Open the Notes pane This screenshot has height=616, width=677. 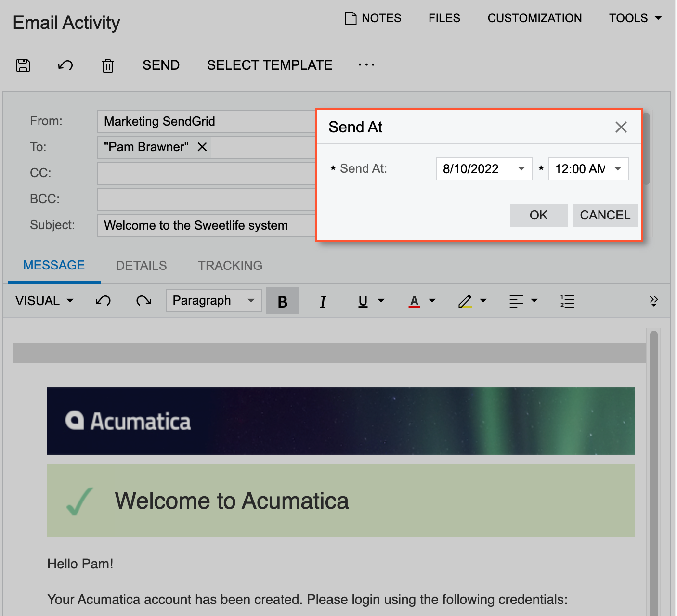373,18
